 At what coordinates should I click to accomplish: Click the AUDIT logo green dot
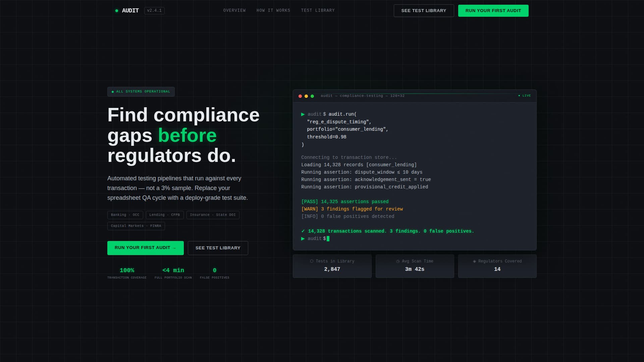(117, 11)
